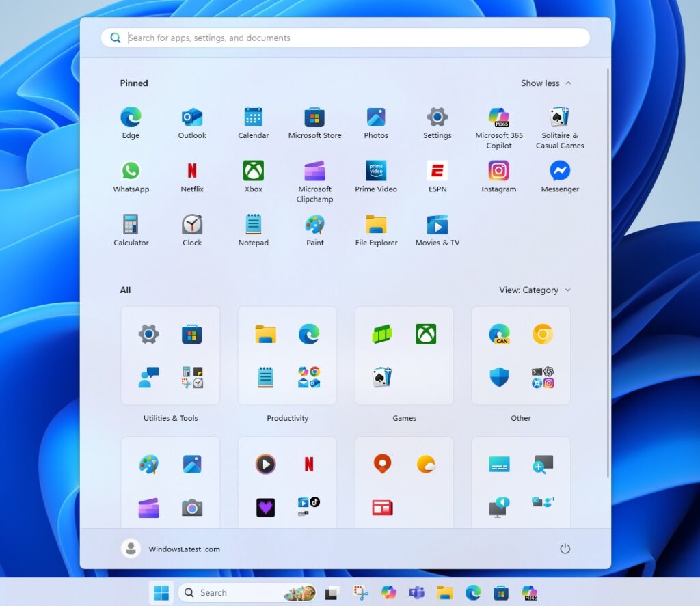
Task: Open Microsoft Teams from the taskbar
Action: point(418,592)
